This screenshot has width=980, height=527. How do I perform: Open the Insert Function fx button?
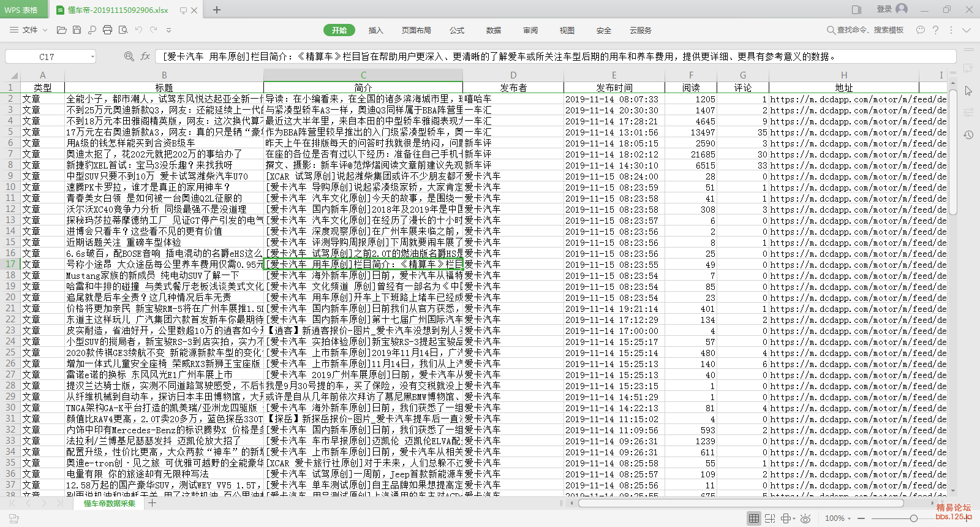pyautogui.click(x=145, y=56)
